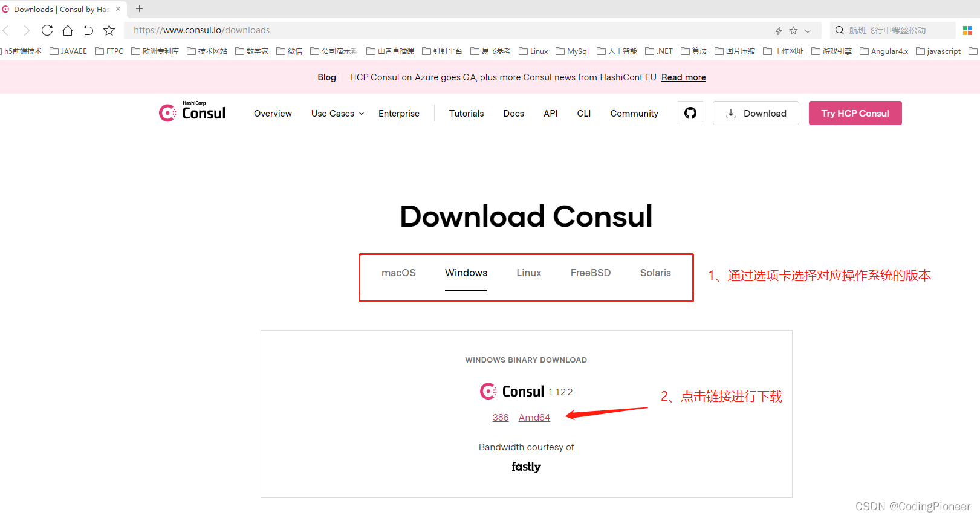Click the browser back arrow
This screenshot has height=518, width=980.
(6, 30)
